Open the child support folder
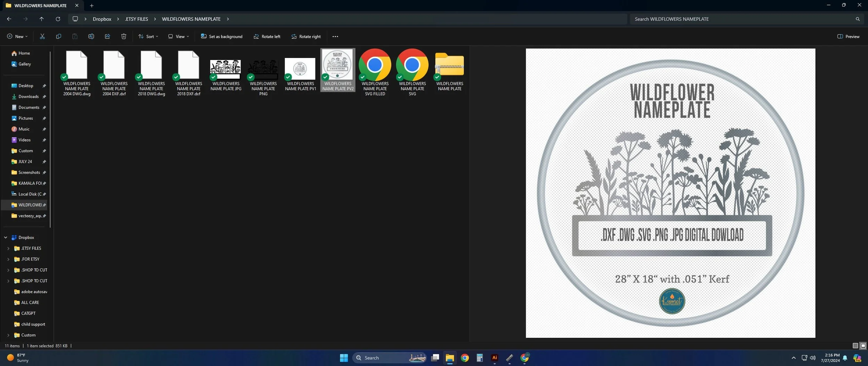The width and height of the screenshot is (868, 366). [x=33, y=324]
